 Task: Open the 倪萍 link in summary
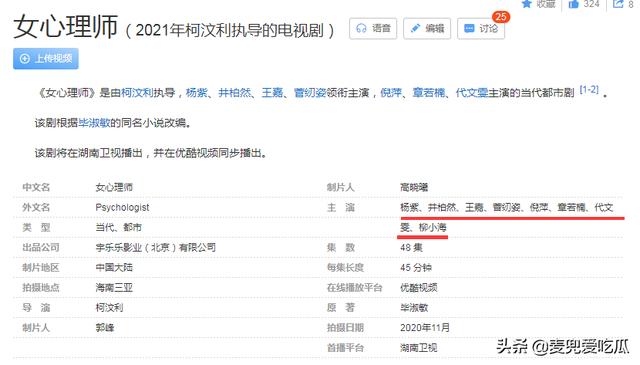(x=391, y=93)
